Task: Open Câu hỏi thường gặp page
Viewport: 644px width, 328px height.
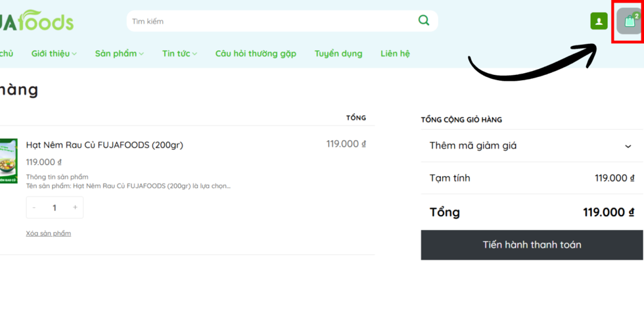Action: [x=256, y=53]
